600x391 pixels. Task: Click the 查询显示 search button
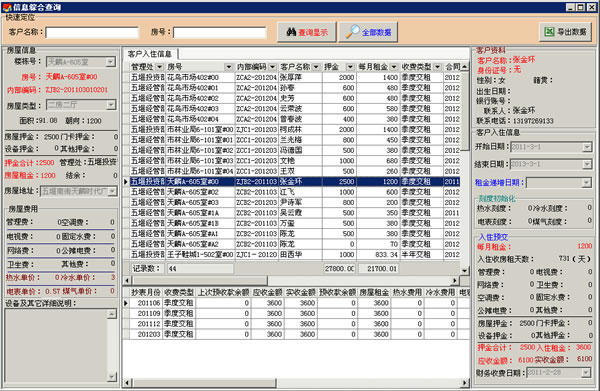click(x=307, y=32)
